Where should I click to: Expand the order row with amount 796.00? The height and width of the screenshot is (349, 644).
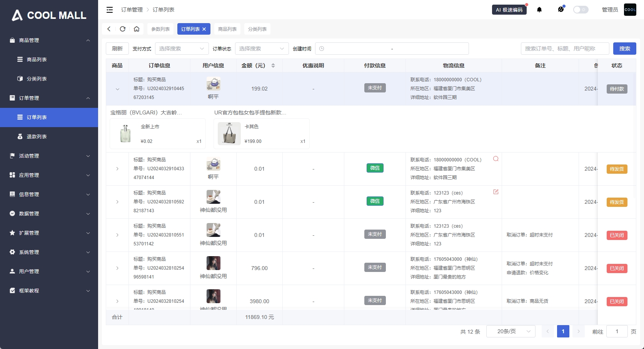point(117,268)
